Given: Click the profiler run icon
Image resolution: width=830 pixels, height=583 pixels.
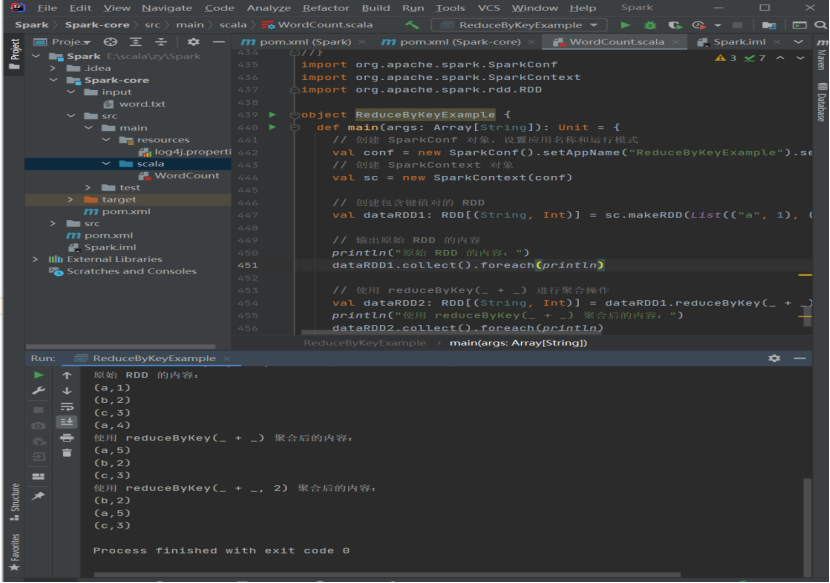Looking at the screenshot, I should (699, 25).
